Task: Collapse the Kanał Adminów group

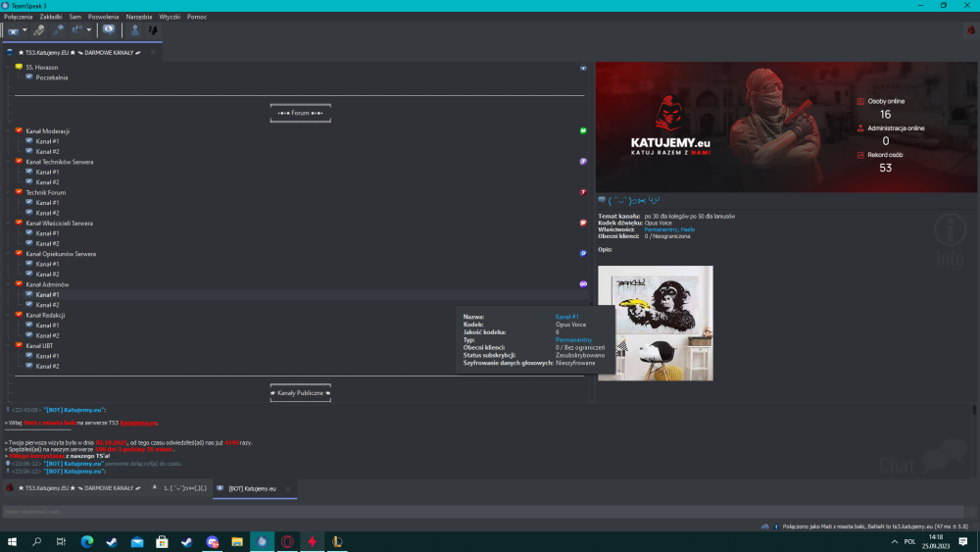Action: click(8, 283)
